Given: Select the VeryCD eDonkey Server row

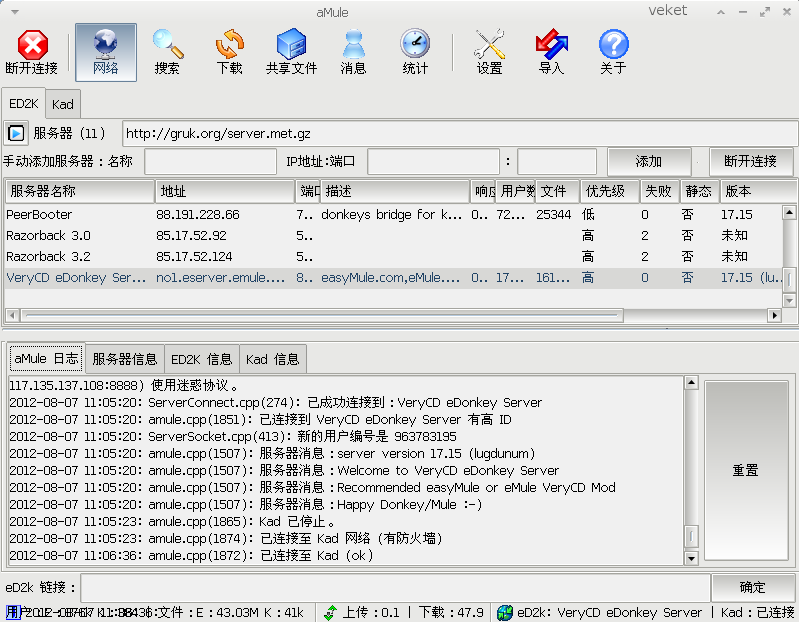Looking at the screenshot, I should click(x=393, y=278).
